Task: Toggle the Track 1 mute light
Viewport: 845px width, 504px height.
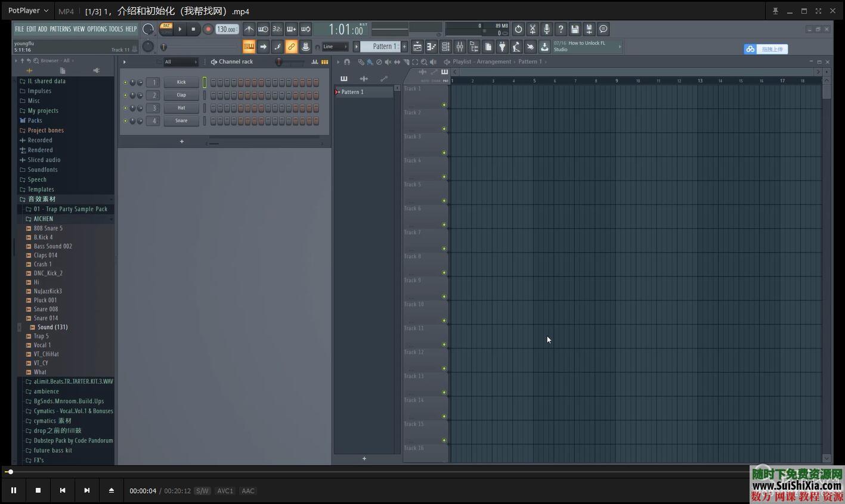Action: click(444, 105)
